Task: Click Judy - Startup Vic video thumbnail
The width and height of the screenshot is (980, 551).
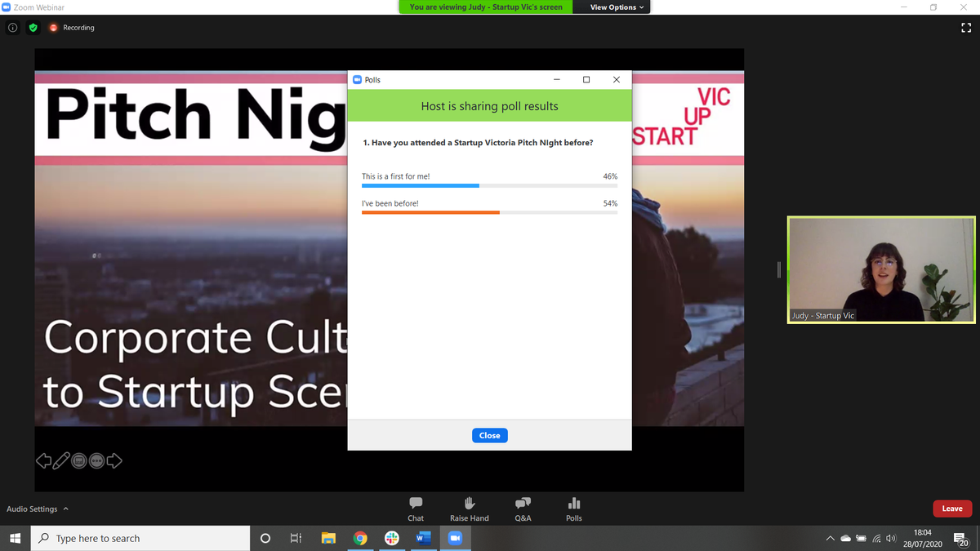Action: [881, 269]
